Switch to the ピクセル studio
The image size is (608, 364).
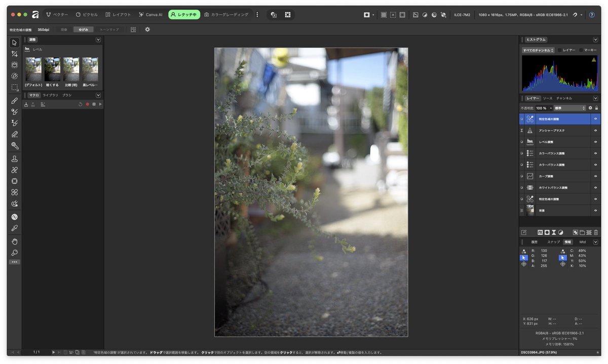coord(87,15)
